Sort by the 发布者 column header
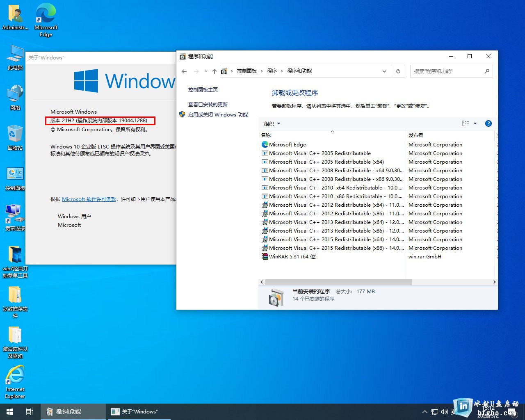The height and width of the screenshot is (420, 525). pos(450,135)
